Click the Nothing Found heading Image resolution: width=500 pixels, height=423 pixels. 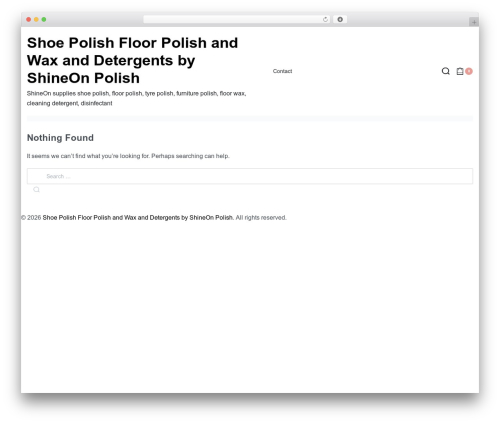click(x=60, y=138)
